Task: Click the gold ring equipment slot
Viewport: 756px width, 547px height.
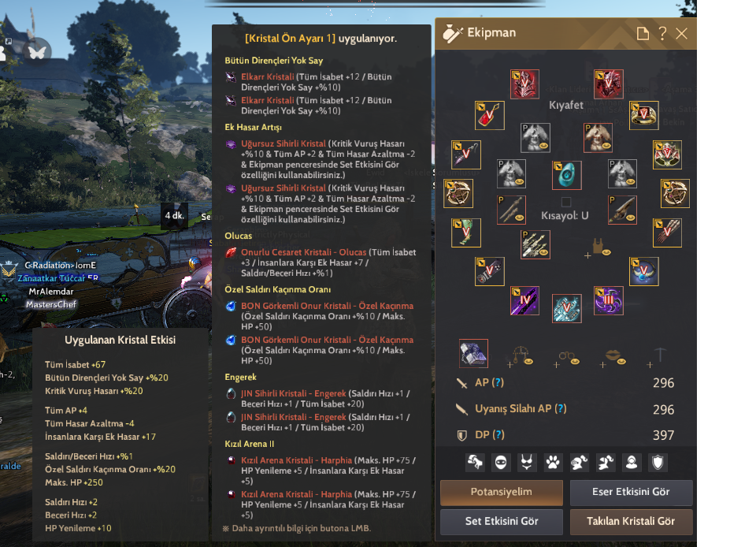Action: tap(643, 116)
